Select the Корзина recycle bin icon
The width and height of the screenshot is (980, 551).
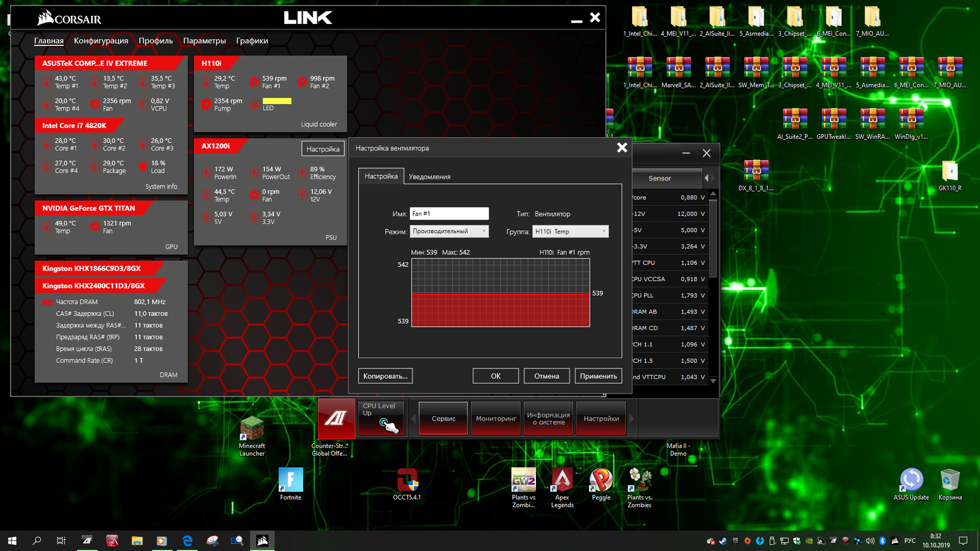(x=950, y=484)
